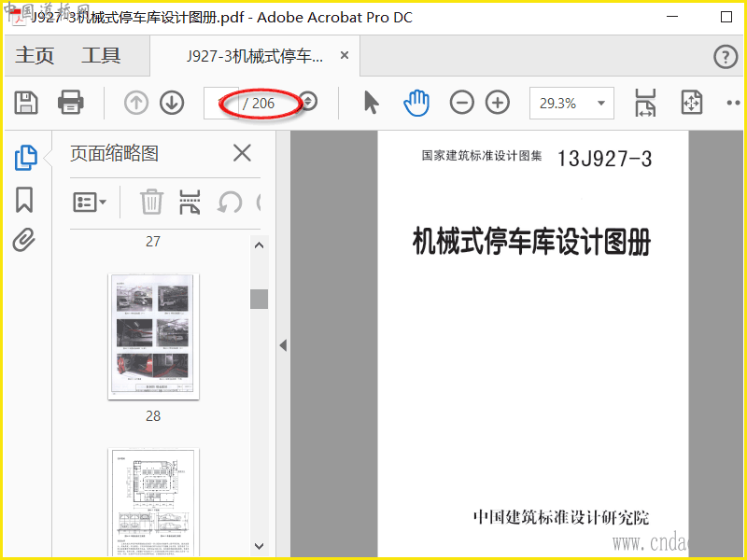Click the thumbnail scrollbar down arrow
Viewport: 747px width, 560px height.
260,546
